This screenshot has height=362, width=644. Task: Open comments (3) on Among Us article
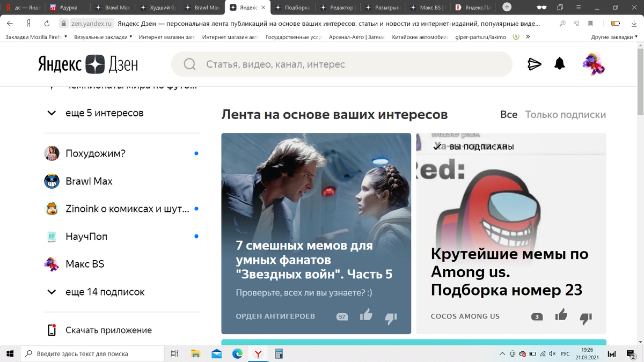pyautogui.click(x=537, y=317)
